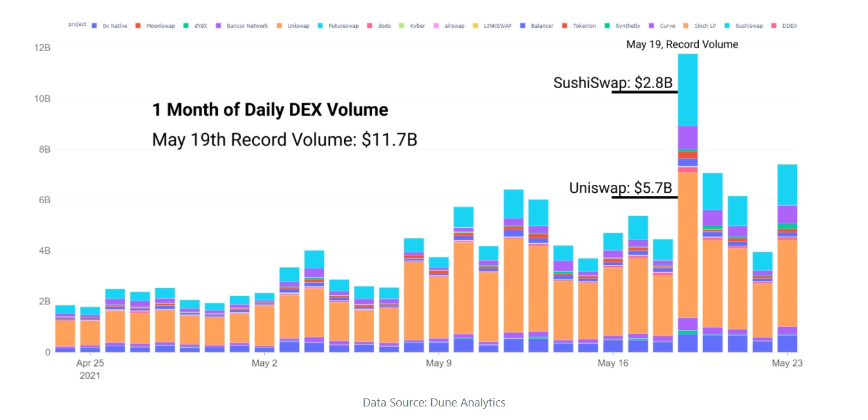The height and width of the screenshot is (420, 868).
Task: Click the 0x Native blue legend swatch
Action: tap(94, 26)
